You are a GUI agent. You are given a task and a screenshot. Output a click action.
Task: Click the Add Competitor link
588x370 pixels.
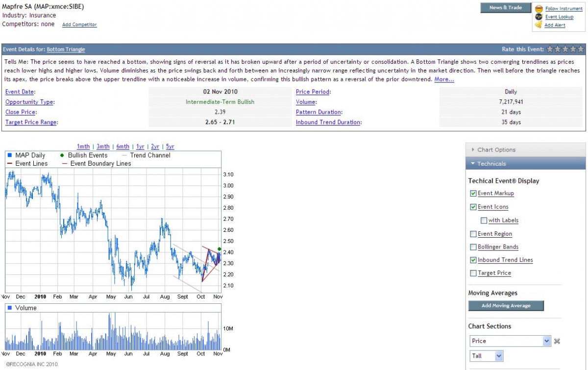79,25
